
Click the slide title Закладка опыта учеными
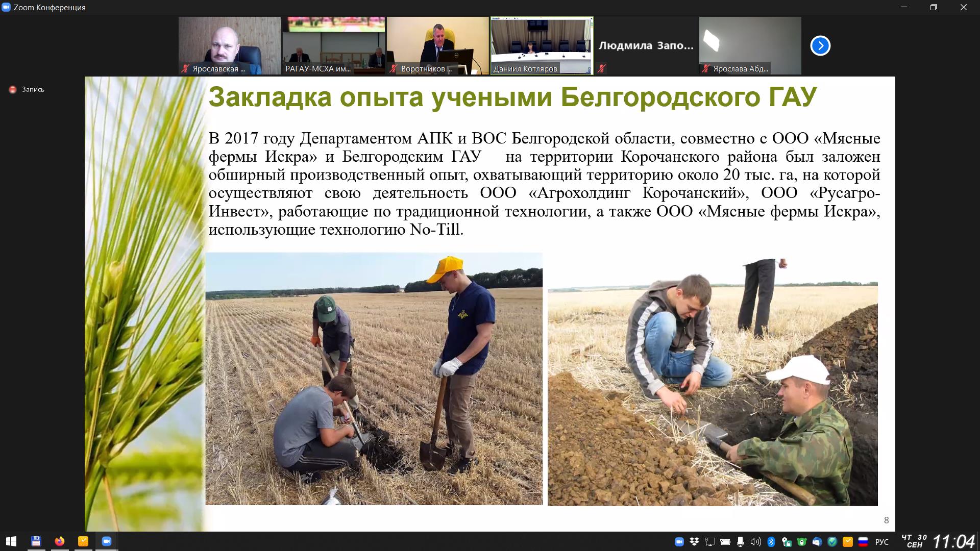coord(513,97)
